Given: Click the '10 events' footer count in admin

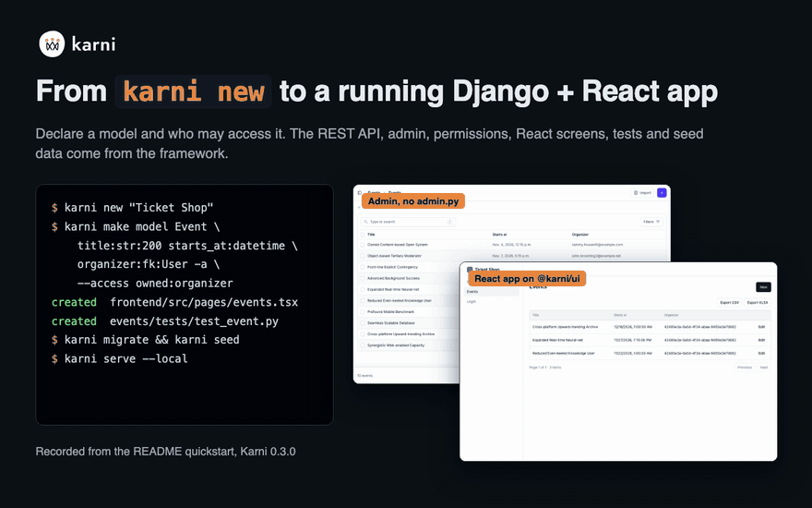Looking at the screenshot, I should point(364,376).
